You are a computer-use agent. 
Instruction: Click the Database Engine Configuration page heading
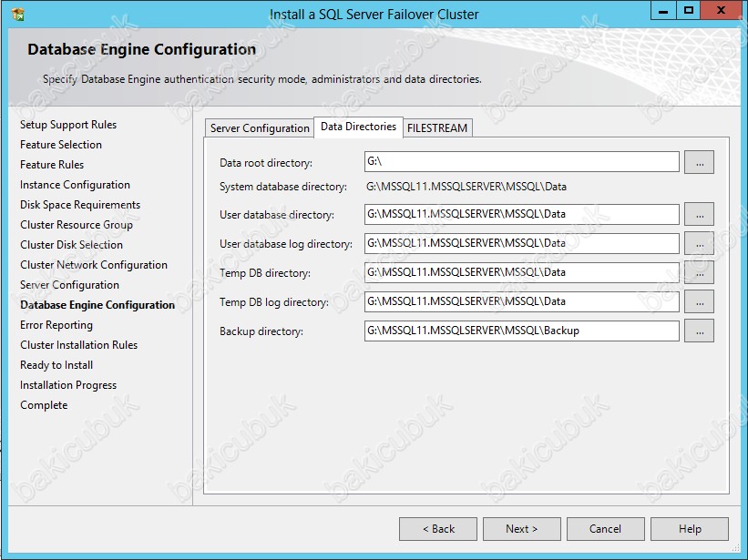(x=142, y=49)
